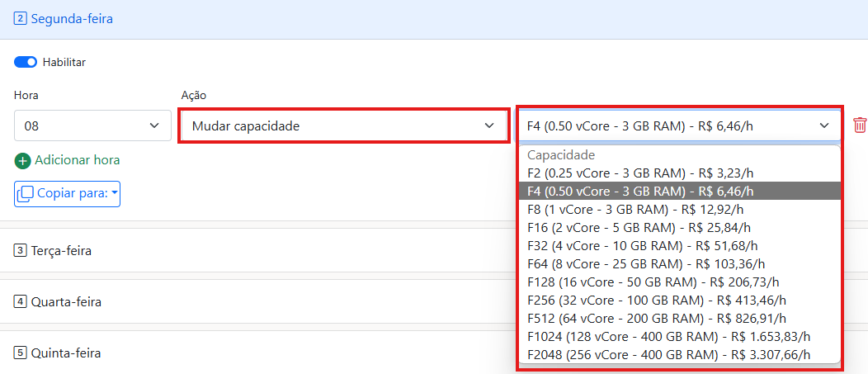This screenshot has height=374, width=868.
Task: Click the copy icon in Copiar para
Action: 26,193
